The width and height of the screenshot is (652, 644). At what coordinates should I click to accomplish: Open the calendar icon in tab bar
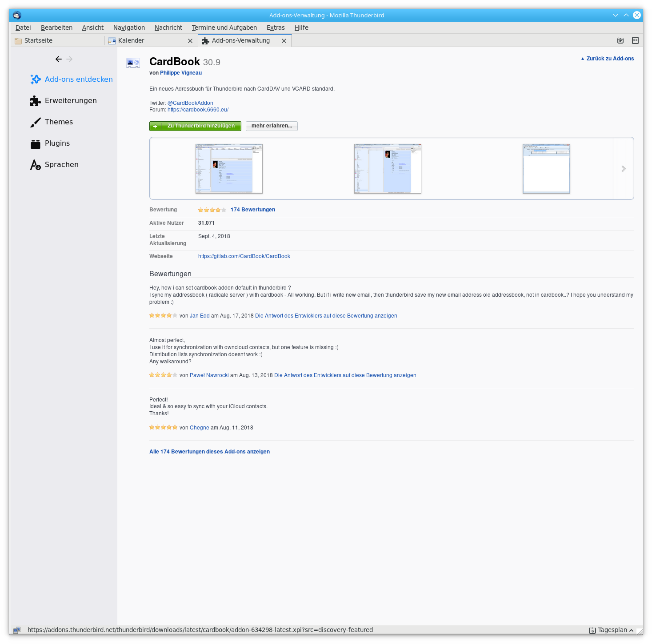coord(620,40)
